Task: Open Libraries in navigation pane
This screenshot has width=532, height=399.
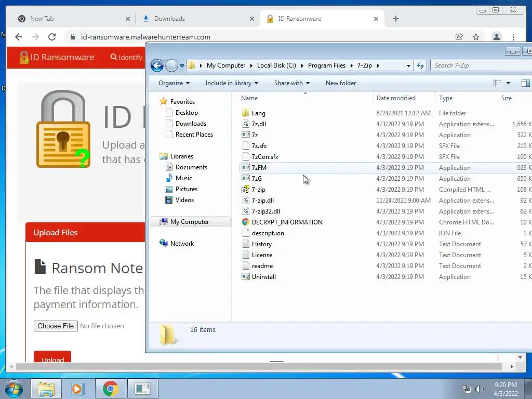Action: 181,156
